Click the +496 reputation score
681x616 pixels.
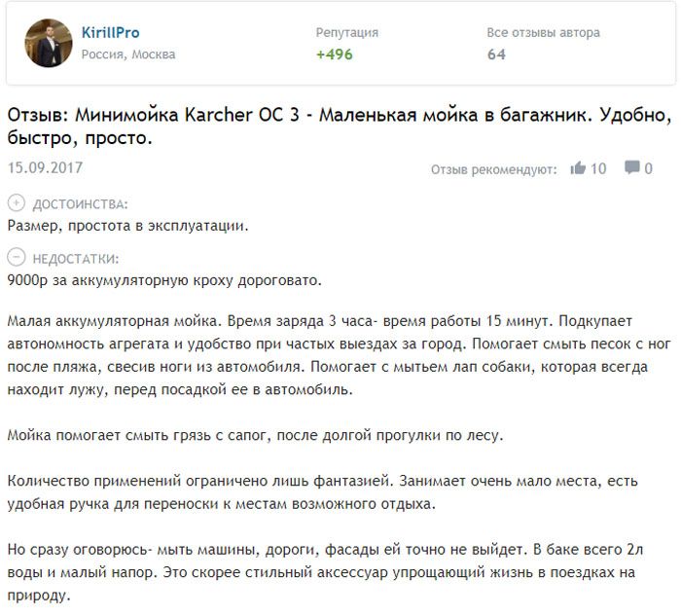click(335, 54)
